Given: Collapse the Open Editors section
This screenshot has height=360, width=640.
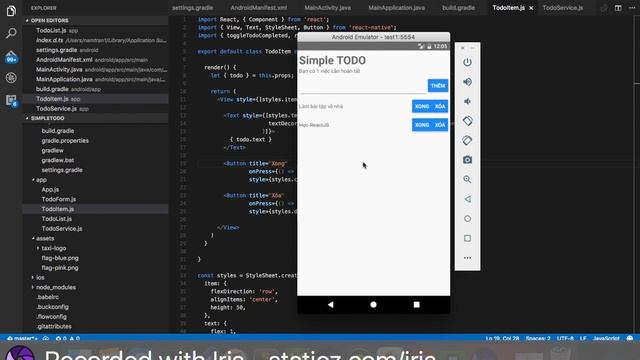Looking at the screenshot, I should point(95,20).
